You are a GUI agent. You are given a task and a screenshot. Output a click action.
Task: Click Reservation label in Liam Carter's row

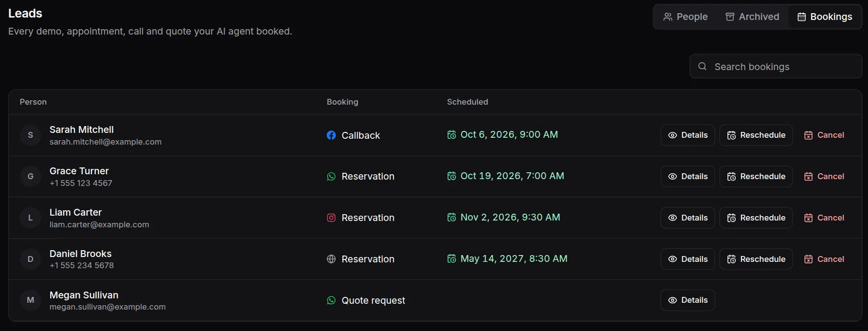point(368,218)
